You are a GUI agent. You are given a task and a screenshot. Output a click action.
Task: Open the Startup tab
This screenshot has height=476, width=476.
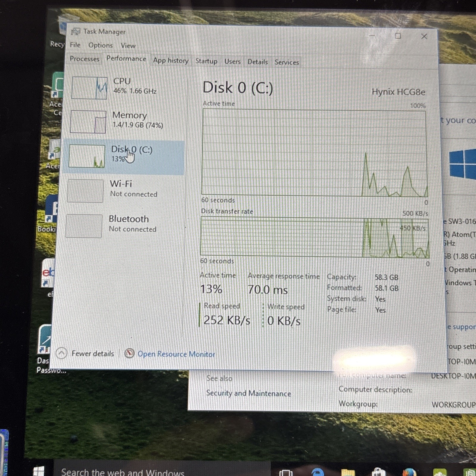tap(206, 61)
